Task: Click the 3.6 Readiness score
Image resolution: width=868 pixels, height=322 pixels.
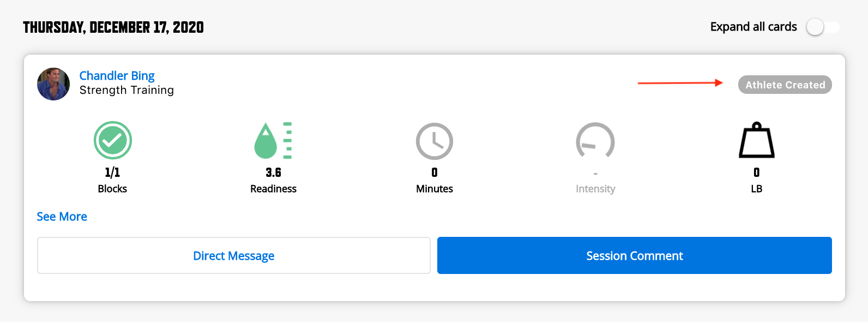Action: click(274, 172)
